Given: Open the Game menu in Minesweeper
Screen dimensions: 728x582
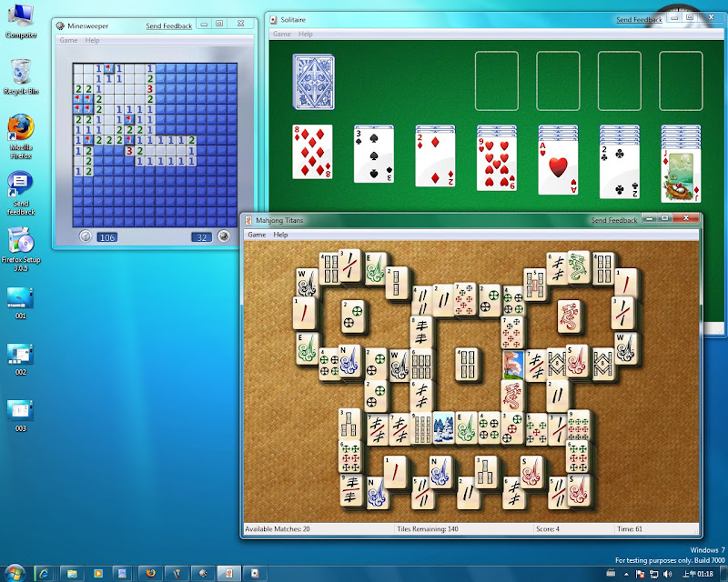Looking at the screenshot, I should pyautogui.click(x=69, y=40).
